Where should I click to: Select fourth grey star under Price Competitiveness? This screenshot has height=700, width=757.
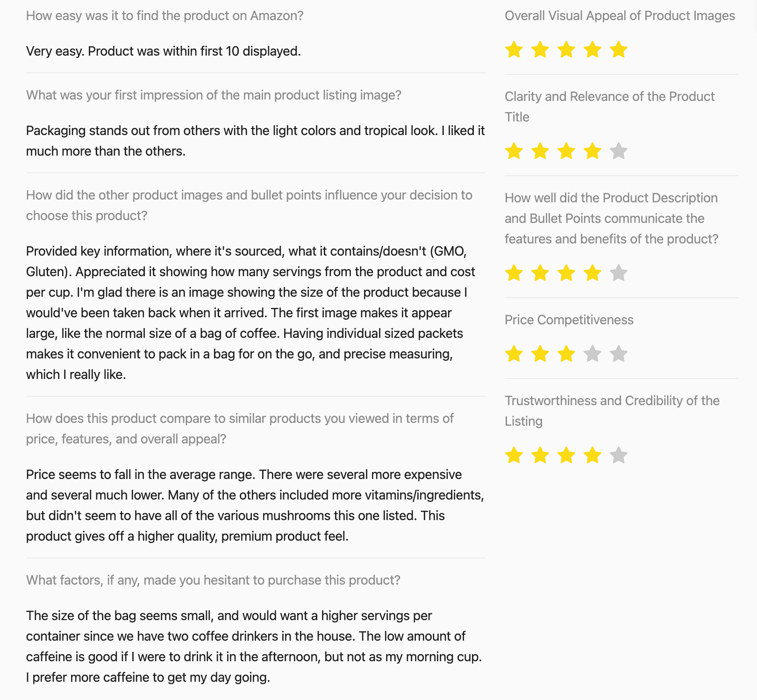[593, 354]
